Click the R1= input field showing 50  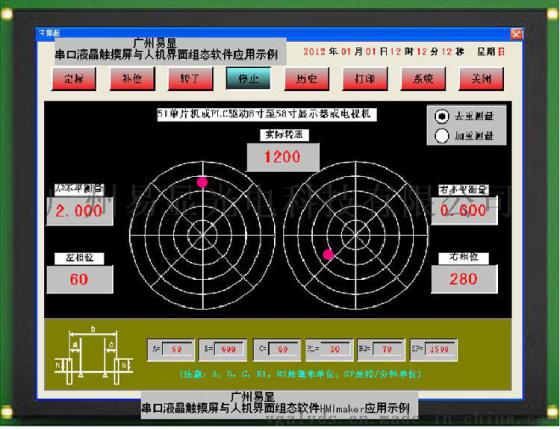pyautogui.click(x=335, y=349)
